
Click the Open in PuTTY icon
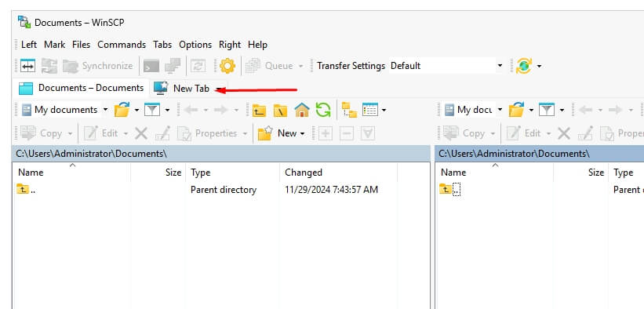click(x=173, y=66)
